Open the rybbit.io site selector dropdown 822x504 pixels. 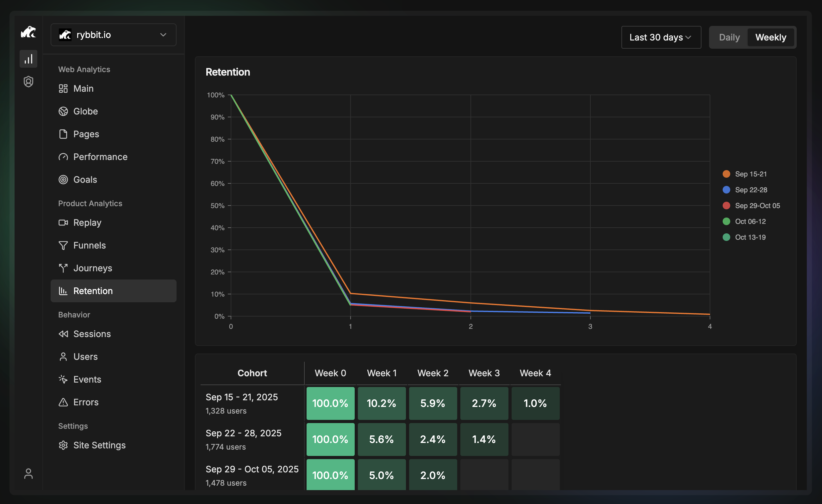click(113, 35)
